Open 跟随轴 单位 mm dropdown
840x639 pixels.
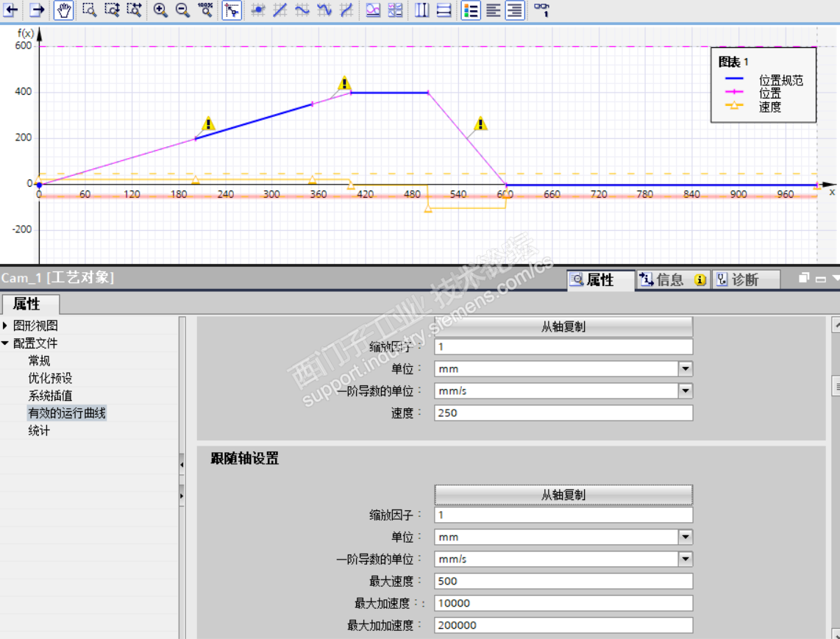tap(686, 537)
